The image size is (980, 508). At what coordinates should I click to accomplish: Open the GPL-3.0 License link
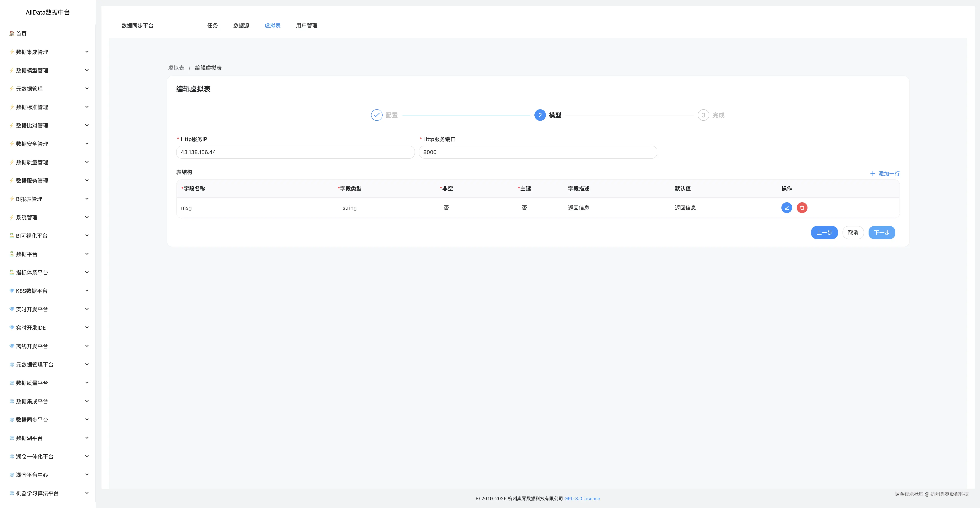click(582, 498)
